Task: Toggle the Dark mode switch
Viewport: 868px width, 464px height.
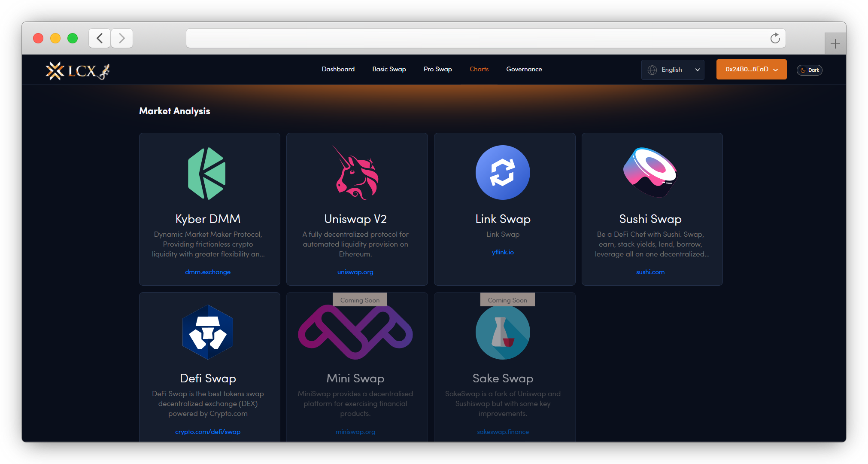Action: point(810,70)
